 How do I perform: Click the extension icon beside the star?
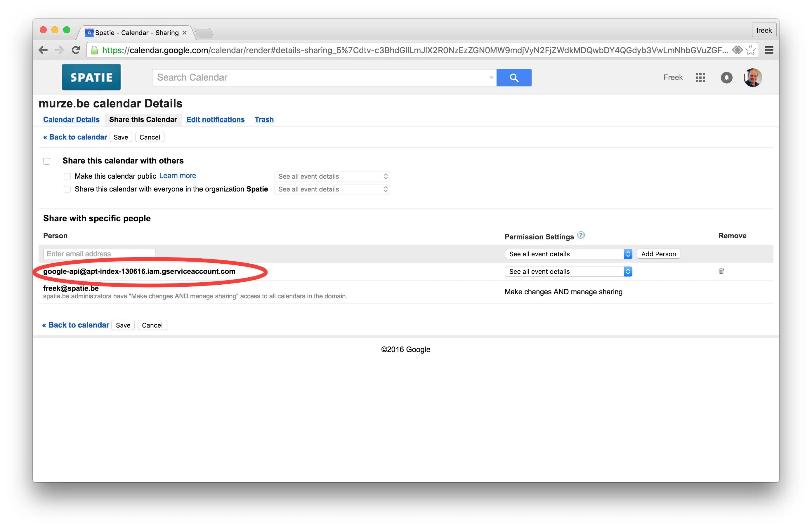coord(737,50)
